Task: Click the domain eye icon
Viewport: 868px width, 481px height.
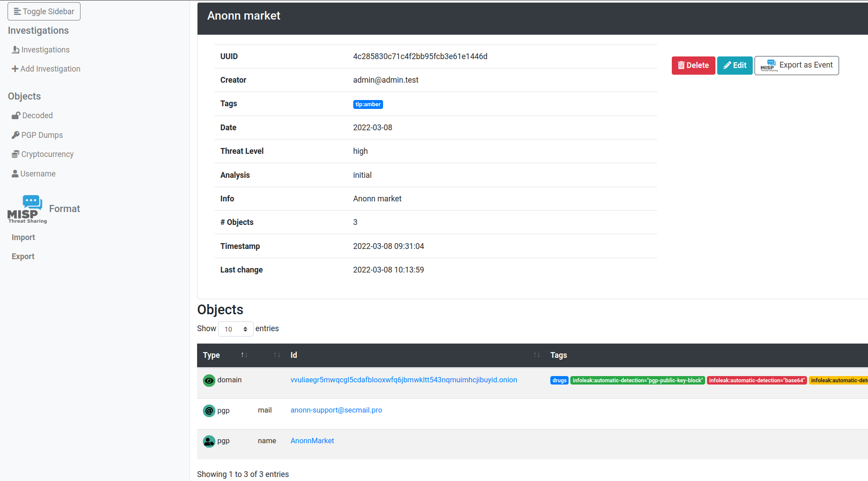Action: click(209, 381)
